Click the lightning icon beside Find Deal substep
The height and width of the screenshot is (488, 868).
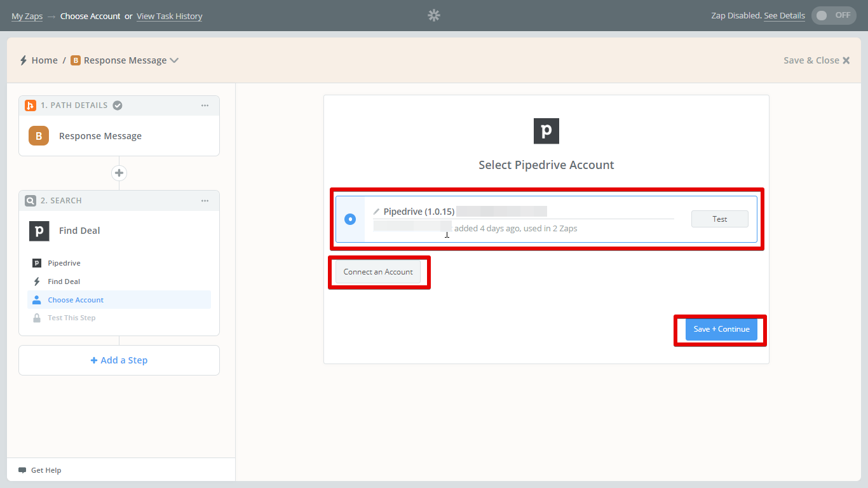tap(37, 281)
